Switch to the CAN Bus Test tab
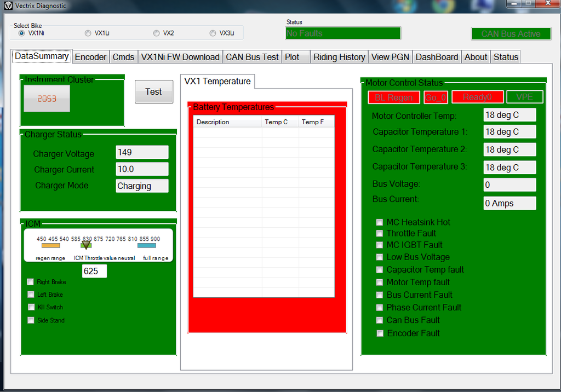The width and height of the screenshot is (561, 392). [x=252, y=57]
